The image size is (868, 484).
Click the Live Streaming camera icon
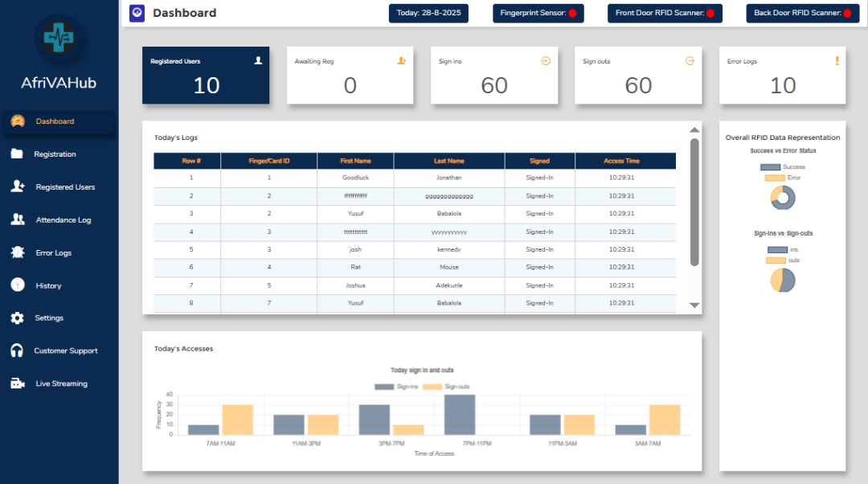tap(18, 384)
